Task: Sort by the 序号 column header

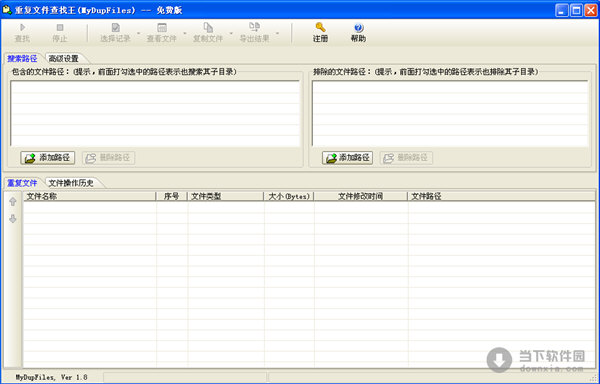Action: point(171,196)
